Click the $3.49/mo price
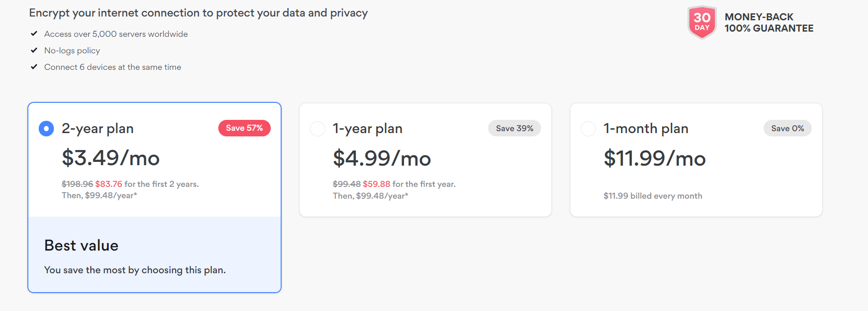This screenshot has width=868, height=311. pos(111,158)
